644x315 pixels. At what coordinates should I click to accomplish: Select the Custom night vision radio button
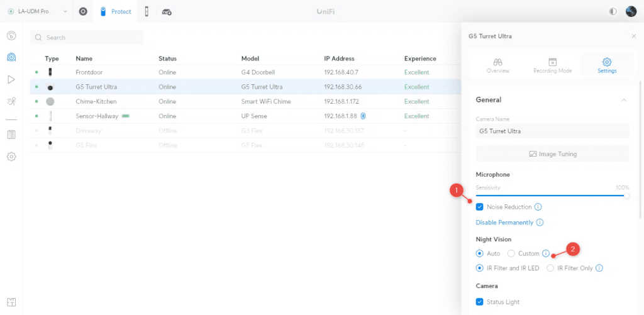(x=511, y=253)
